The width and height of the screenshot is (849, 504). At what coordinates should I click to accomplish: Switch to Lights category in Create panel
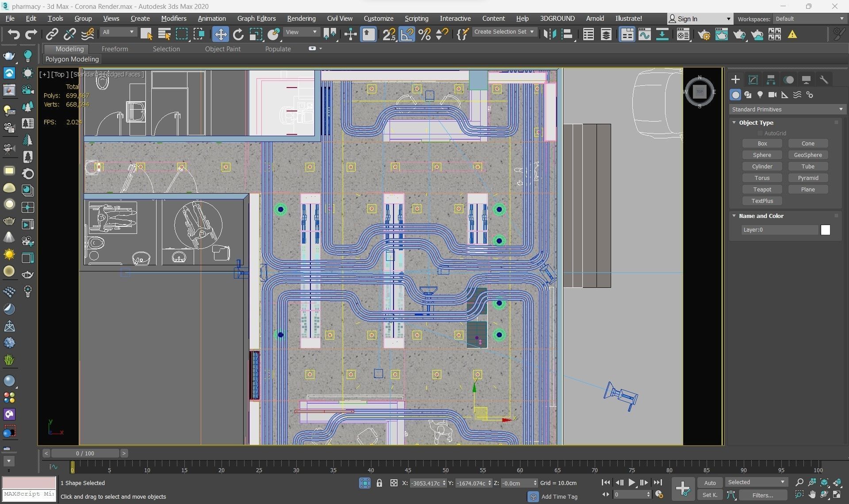[x=760, y=95]
